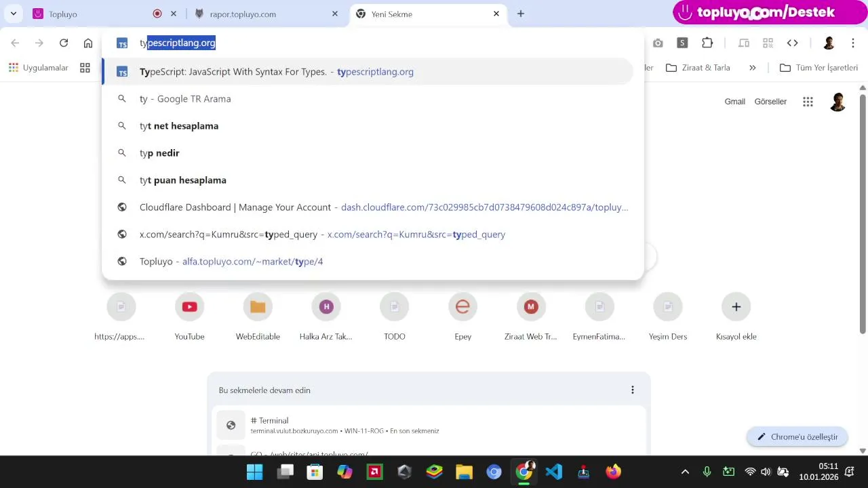Open Firefox from the taskbar
This screenshot has width=868, height=488.
[x=614, y=472]
